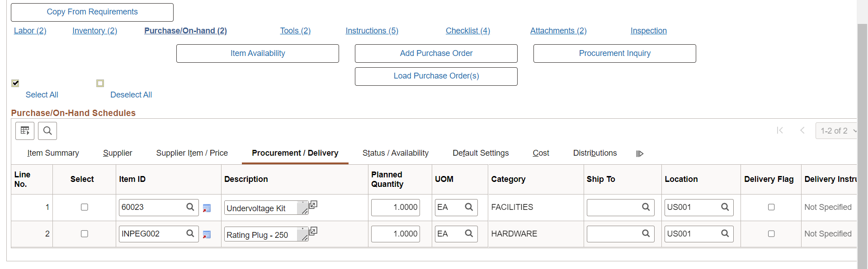The width and height of the screenshot is (868, 269).
Task: Open item details icon beside INPEG002
Action: [207, 235]
